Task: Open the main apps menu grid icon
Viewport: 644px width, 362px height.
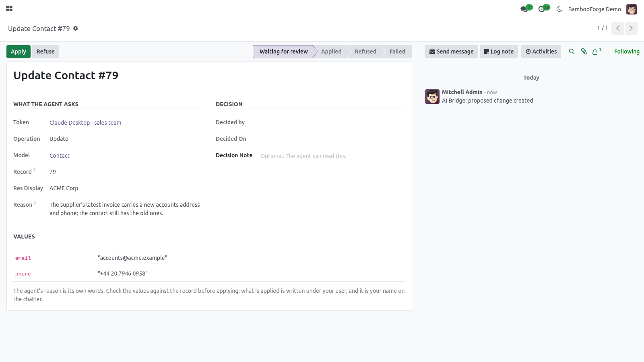Action: click(9, 8)
